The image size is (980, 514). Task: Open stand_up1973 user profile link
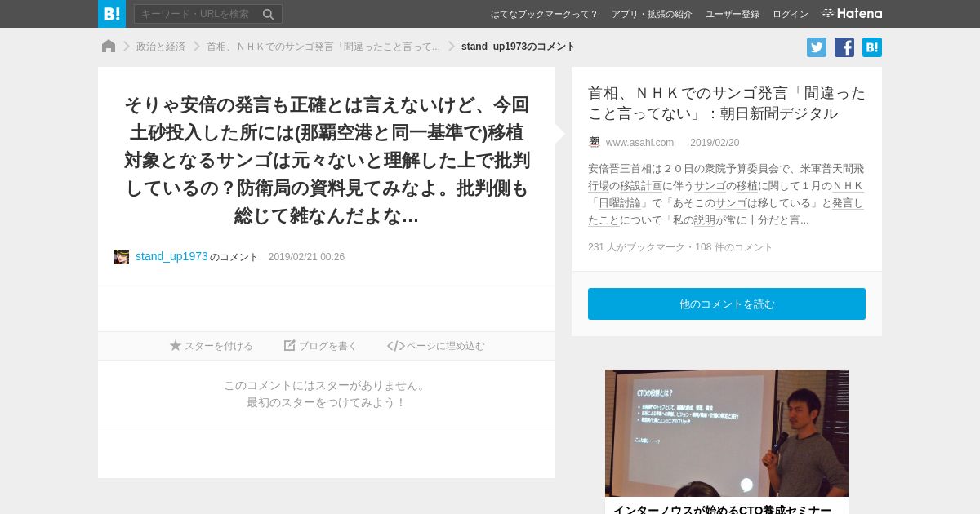point(171,256)
